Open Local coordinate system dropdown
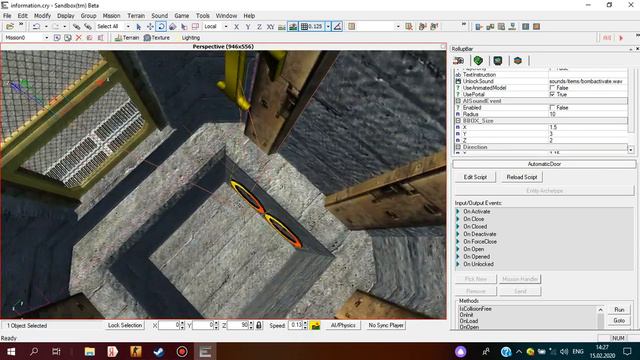This screenshot has height=360, width=640. pos(226,27)
